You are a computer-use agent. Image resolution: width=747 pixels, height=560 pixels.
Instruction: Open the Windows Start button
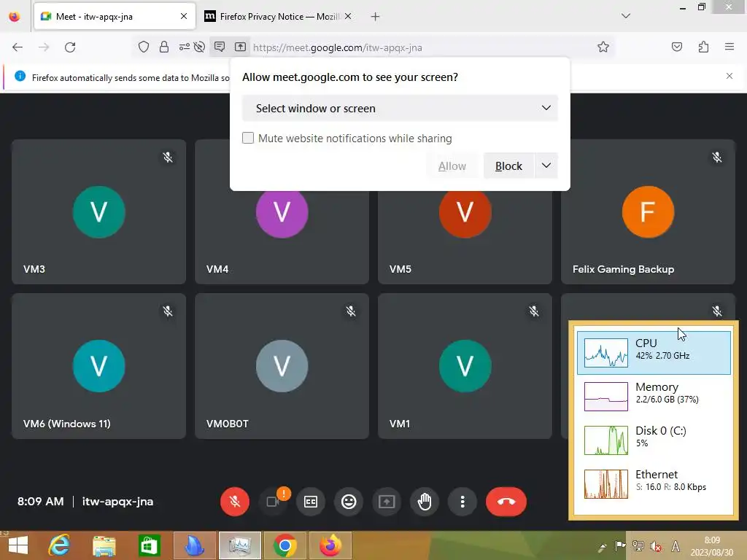(x=18, y=545)
